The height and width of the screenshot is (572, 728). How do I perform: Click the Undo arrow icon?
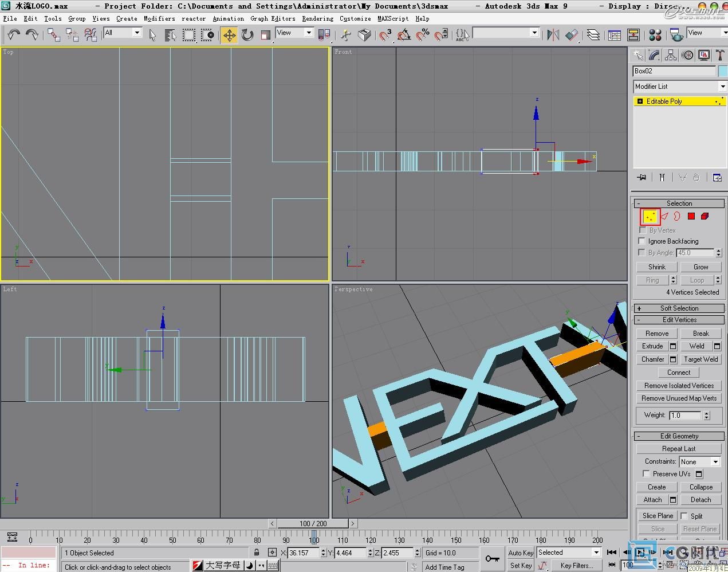[13, 35]
